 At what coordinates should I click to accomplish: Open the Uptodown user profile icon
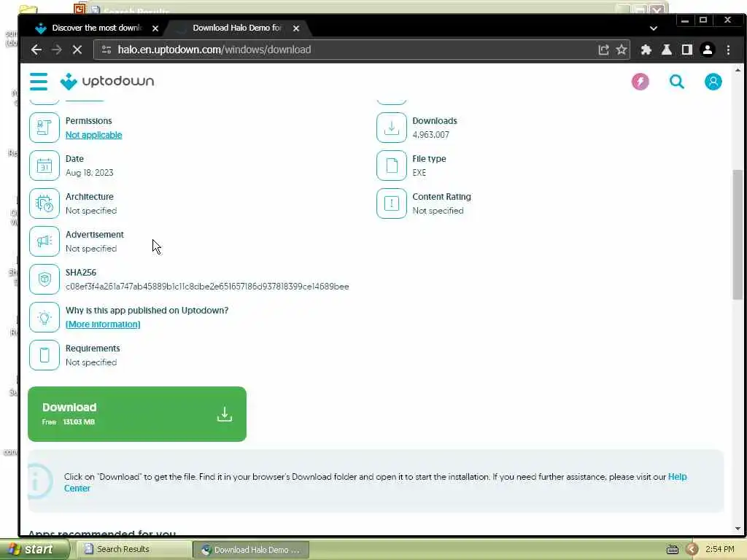(713, 82)
